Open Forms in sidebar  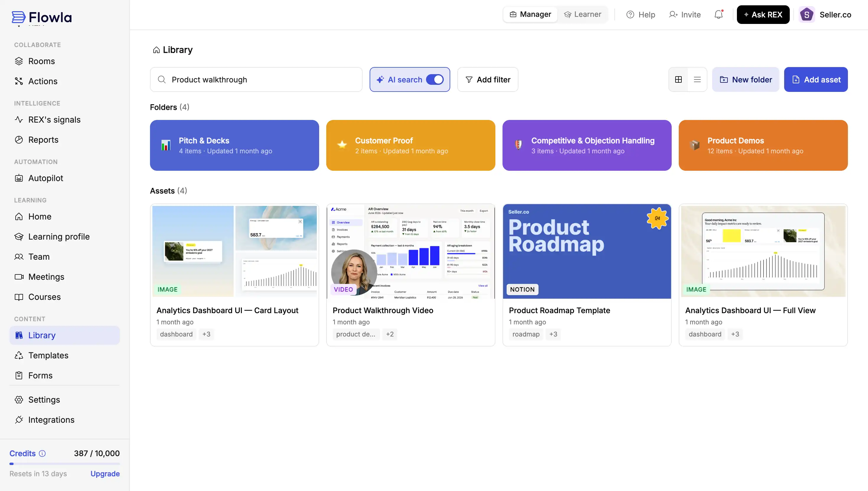click(x=65, y=375)
